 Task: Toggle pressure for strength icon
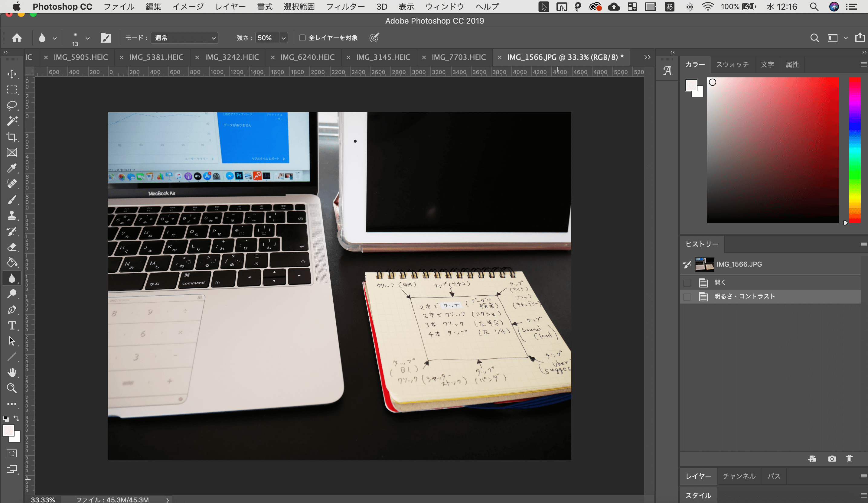[374, 37]
